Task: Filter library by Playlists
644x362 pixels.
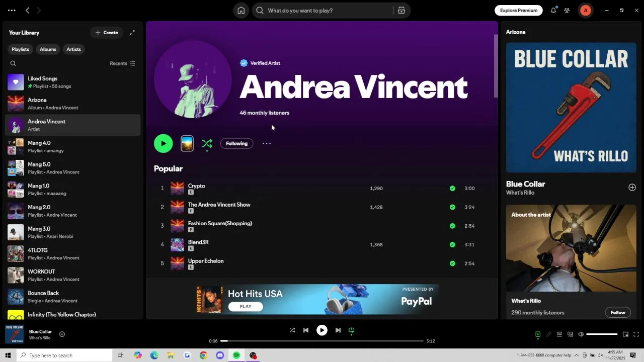Action: [21, 49]
